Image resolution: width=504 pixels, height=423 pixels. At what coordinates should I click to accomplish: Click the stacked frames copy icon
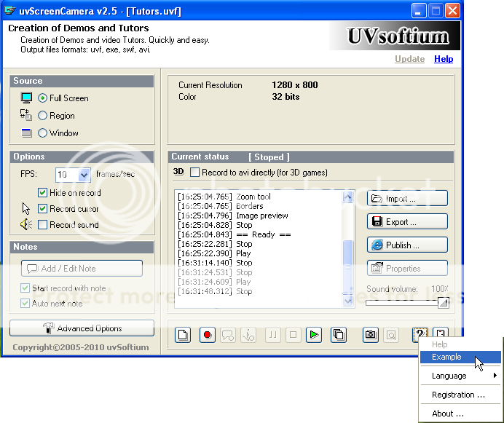click(x=339, y=335)
